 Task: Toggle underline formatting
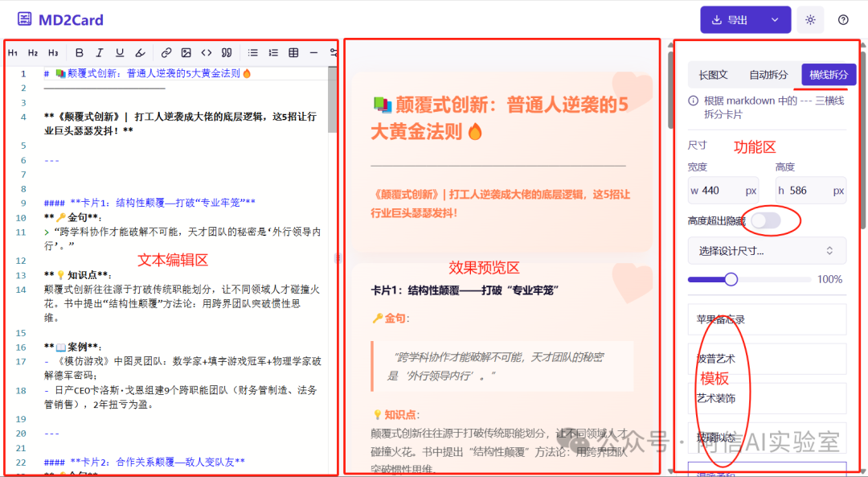[x=120, y=53]
